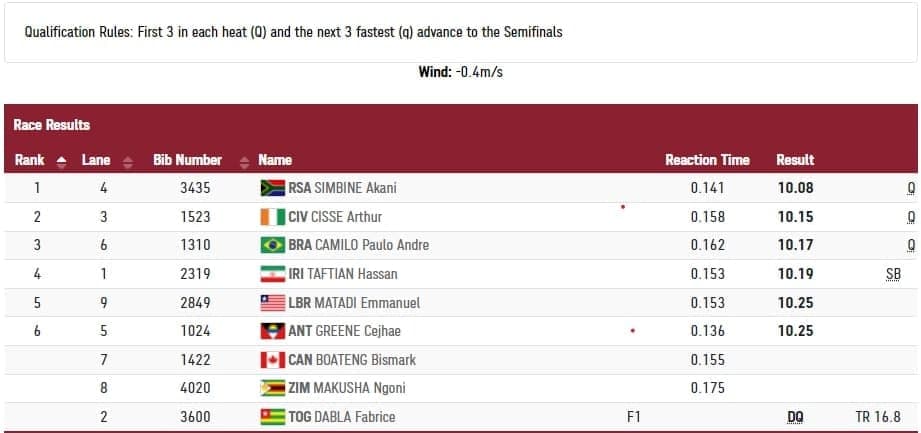Screen dimensions: 921x433
Task: Click the DQ abbreviation for Dabla
Action: (795, 417)
